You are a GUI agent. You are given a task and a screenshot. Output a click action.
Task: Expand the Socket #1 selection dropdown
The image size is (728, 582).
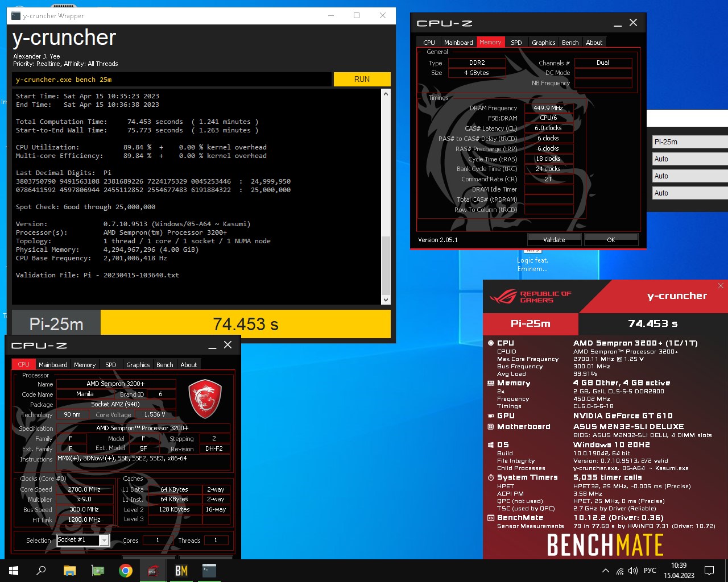click(104, 541)
